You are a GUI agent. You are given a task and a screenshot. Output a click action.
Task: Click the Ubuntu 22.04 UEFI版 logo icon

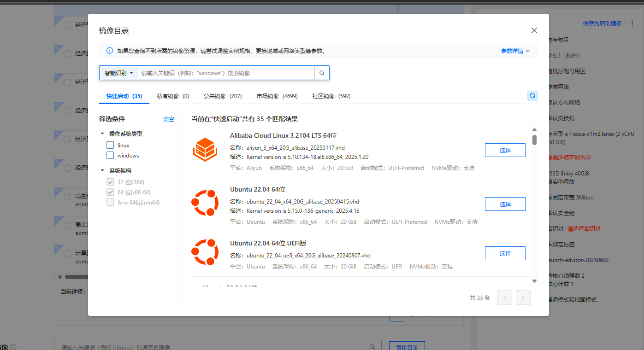pos(205,252)
